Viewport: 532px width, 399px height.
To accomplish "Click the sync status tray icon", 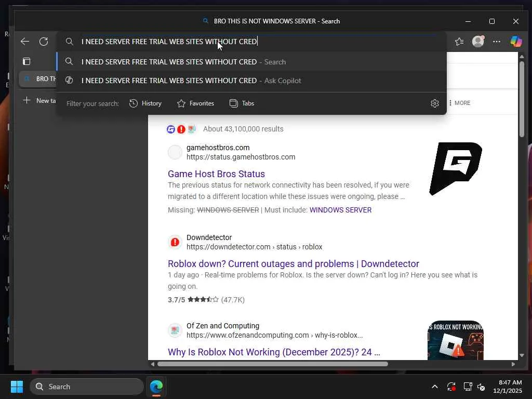I will pos(451,387).
